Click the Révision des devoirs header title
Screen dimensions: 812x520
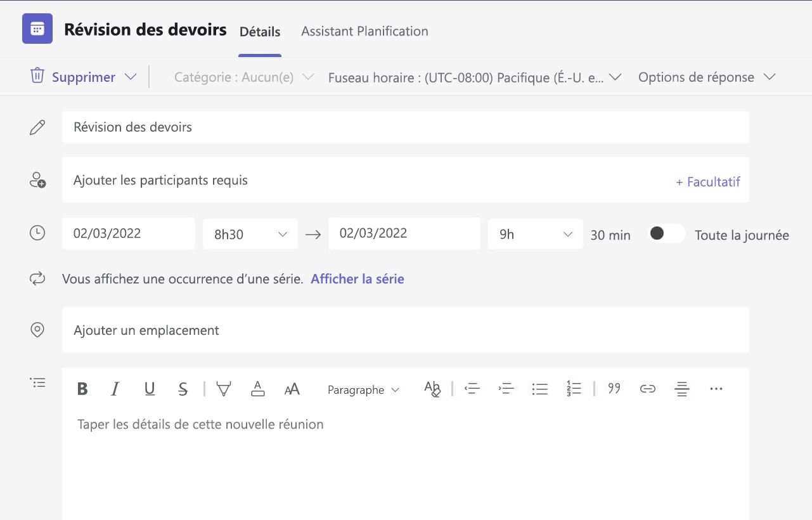coord(145,29)
